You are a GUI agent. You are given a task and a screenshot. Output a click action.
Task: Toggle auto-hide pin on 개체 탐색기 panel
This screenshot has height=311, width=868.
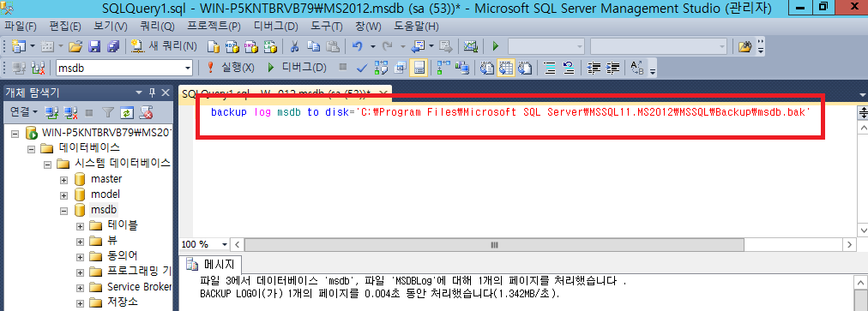(152, 93)
